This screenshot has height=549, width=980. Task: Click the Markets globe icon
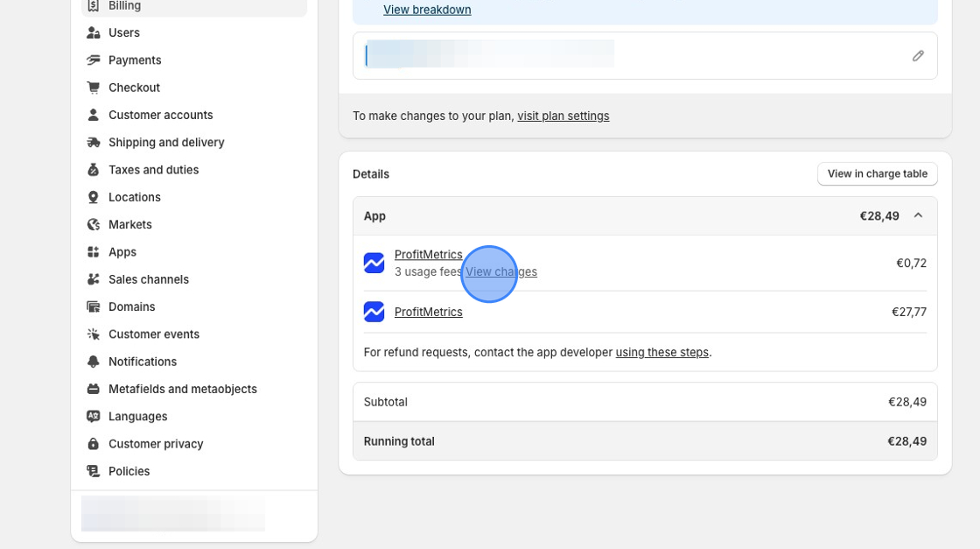[93, 224]
